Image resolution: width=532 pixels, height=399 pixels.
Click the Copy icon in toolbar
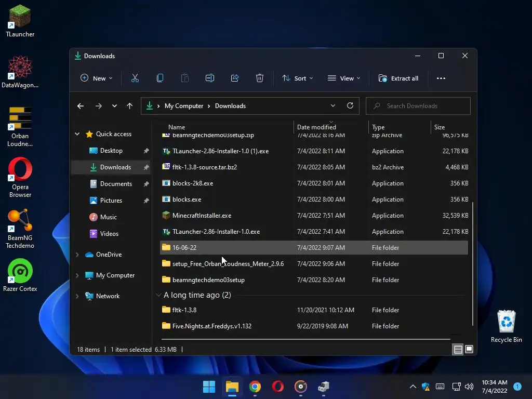click(x=160, y=78)
